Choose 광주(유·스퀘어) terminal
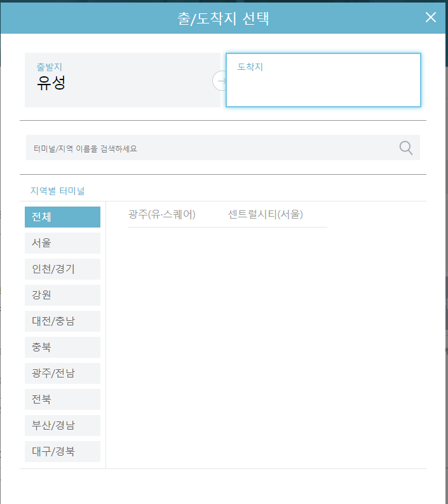Screen dimensions: 448x504 [162, 214]
